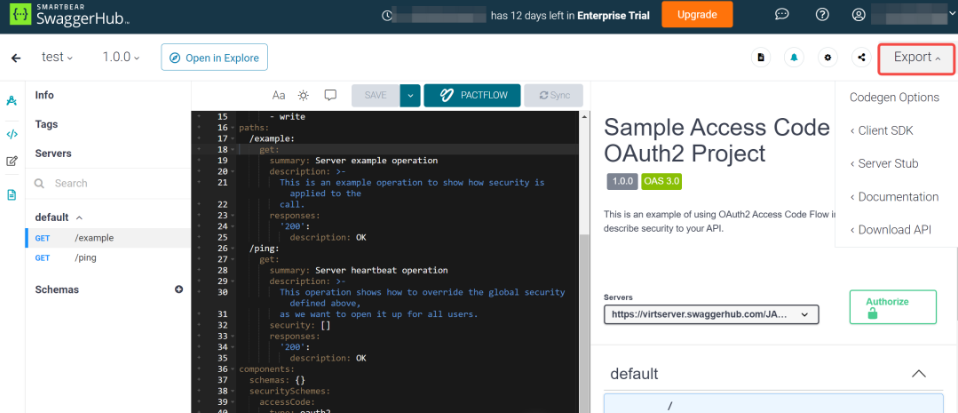Click the search magnifier icon
The height and width of the screenshot is (413, 958).
coord(40,183)
